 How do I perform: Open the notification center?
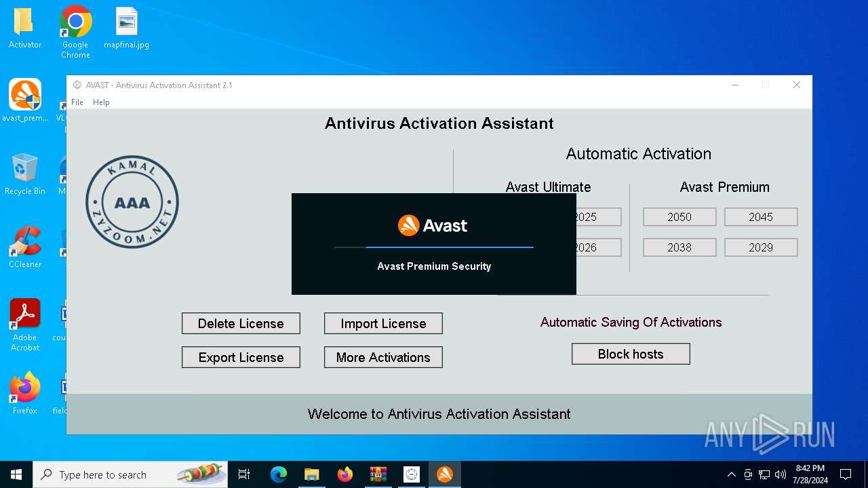pyautogui.click(x=846, y=474)
